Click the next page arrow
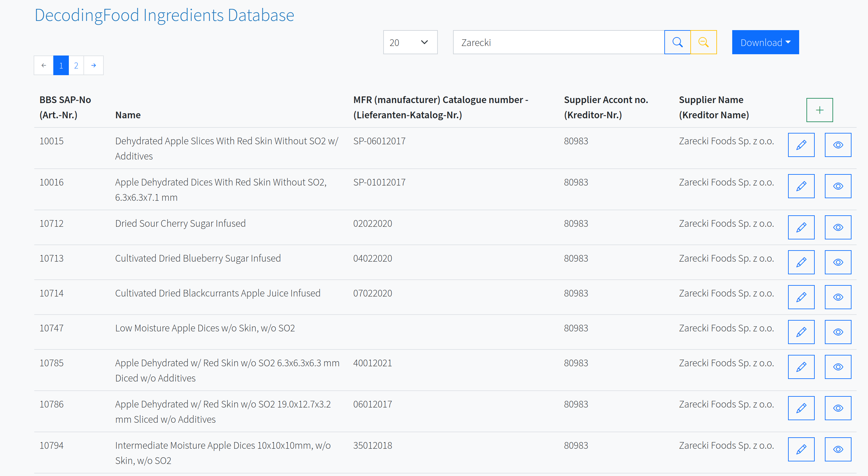Screen dimensions: 868x476 coord(93,65)
